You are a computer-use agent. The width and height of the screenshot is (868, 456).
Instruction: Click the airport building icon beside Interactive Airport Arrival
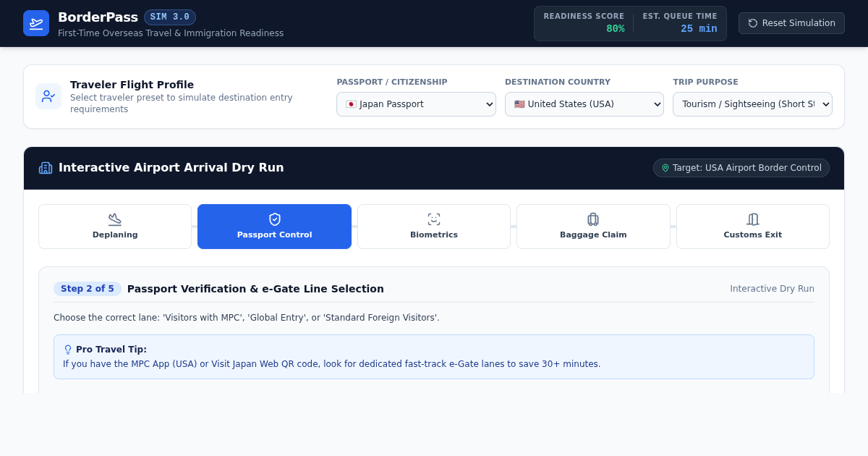click(46, 168)
